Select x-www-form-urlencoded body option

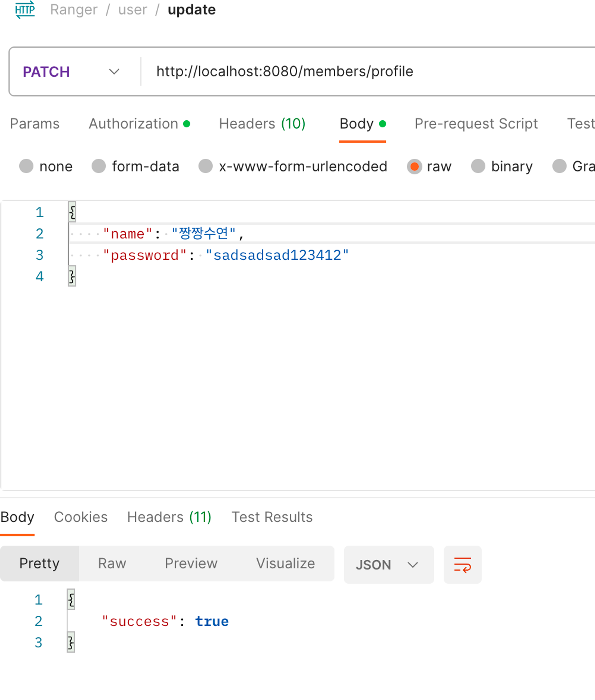click(205, 166)
